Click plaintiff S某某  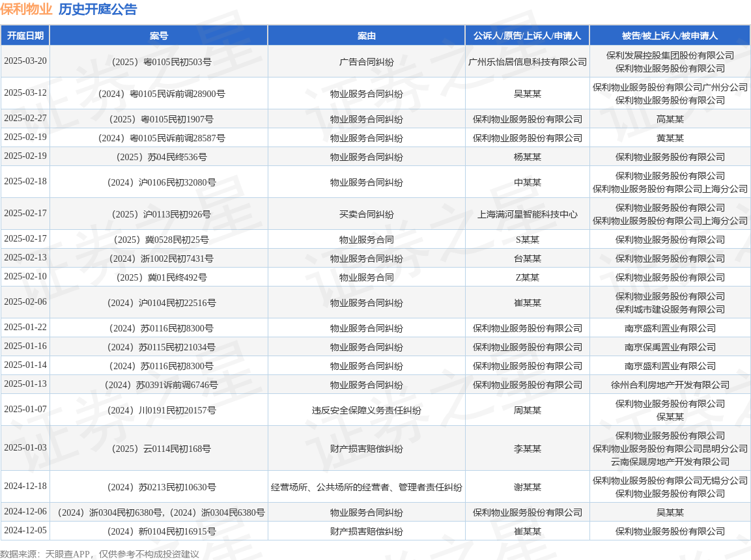tap(528, 240)
